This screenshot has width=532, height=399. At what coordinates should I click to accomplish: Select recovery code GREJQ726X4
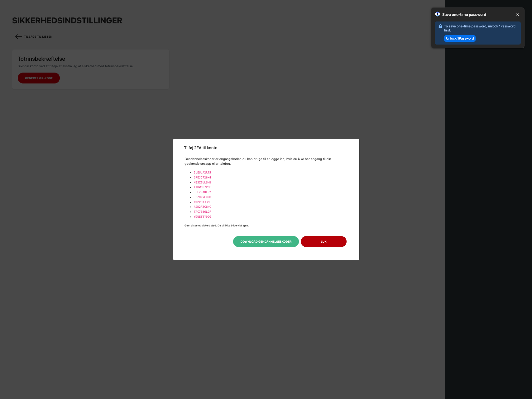(x=202, y=178)
